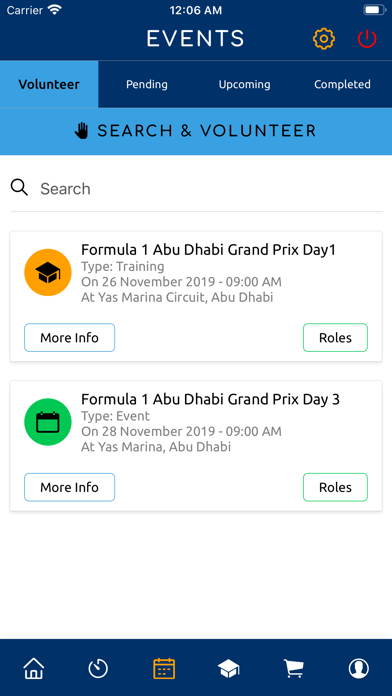Open the Upcoming tab
This screenshot has height=696, width=392.
pyautogui.click(x=245, y=84)
